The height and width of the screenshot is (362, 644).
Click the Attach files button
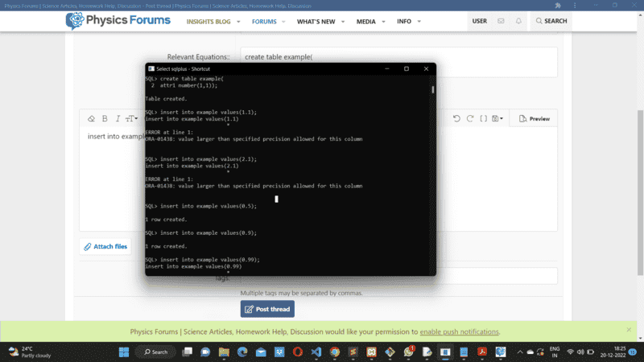coord(105,247)
